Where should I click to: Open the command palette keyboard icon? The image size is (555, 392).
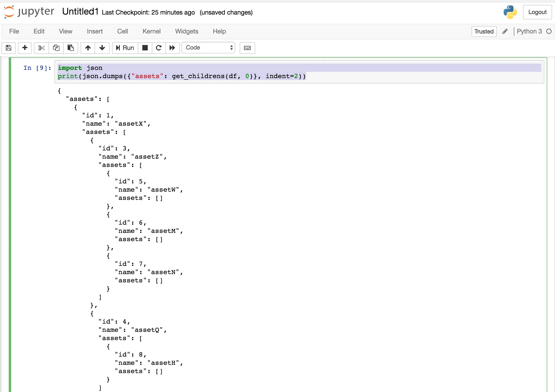[x=247, y=48]
